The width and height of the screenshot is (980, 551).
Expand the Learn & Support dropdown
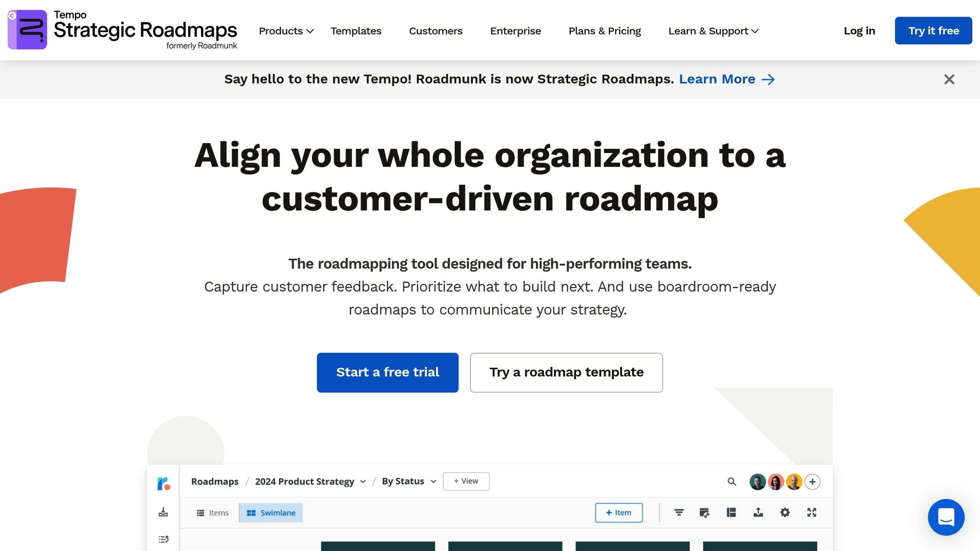(x=713, y=31)
